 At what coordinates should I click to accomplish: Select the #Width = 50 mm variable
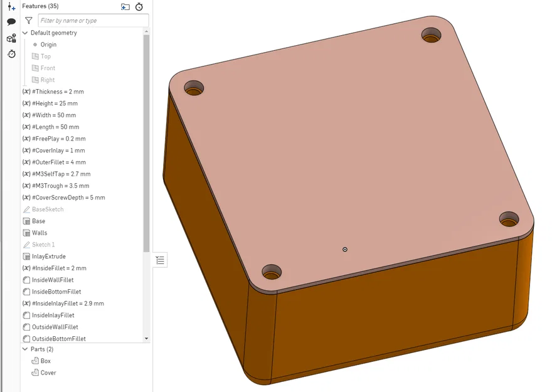[x=49, y=115]
